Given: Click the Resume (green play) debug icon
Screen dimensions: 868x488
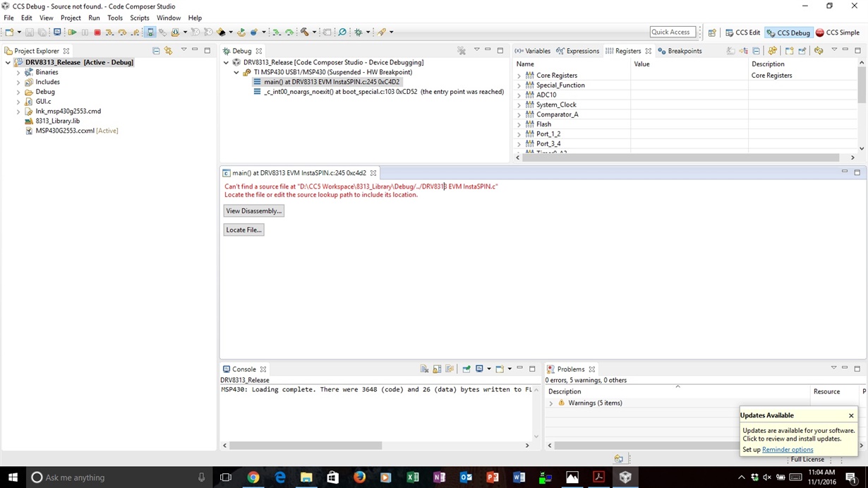Looking at the screenshot, I should coord(72,32).
